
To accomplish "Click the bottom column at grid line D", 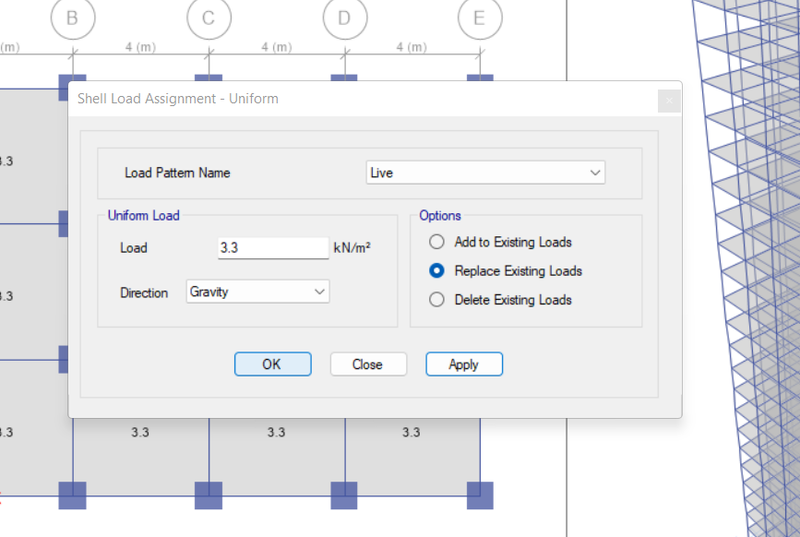I will tap(344, 495).
